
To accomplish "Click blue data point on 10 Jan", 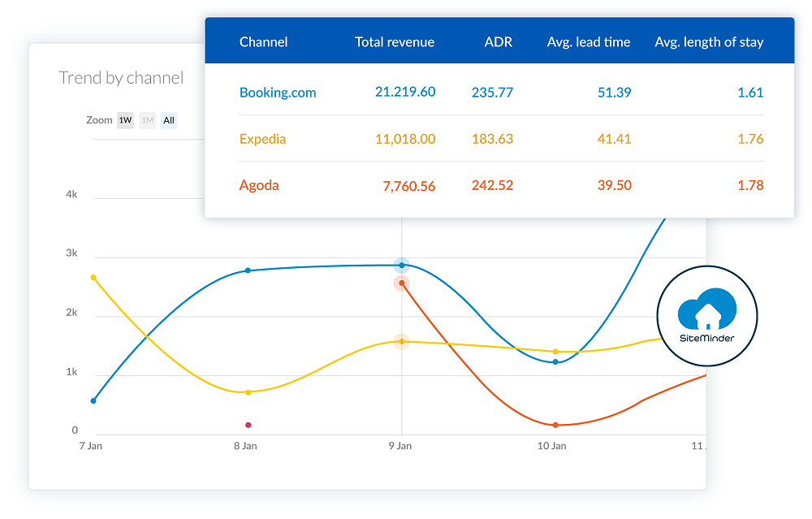I will pyautogui.click(x=555, y=362).
